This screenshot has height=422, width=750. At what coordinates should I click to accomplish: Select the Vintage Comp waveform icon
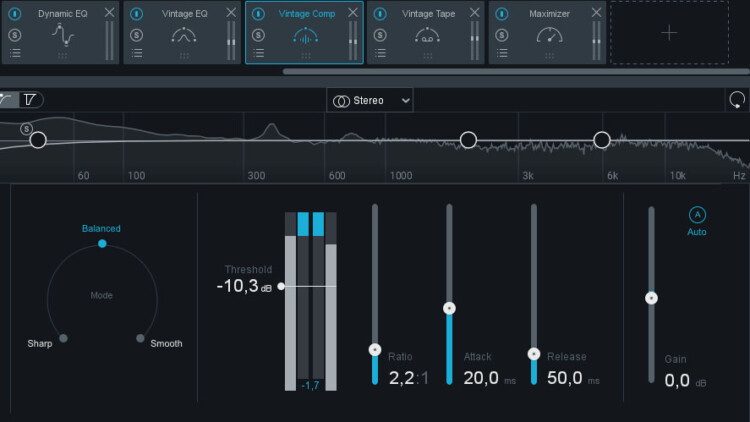coord(306,35)
